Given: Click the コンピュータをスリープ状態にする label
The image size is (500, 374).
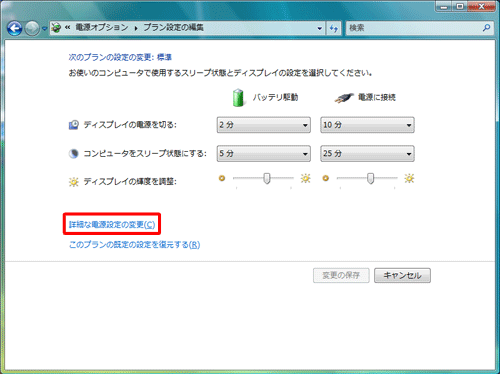Looking at the screenshot, I should click(145, 153).
